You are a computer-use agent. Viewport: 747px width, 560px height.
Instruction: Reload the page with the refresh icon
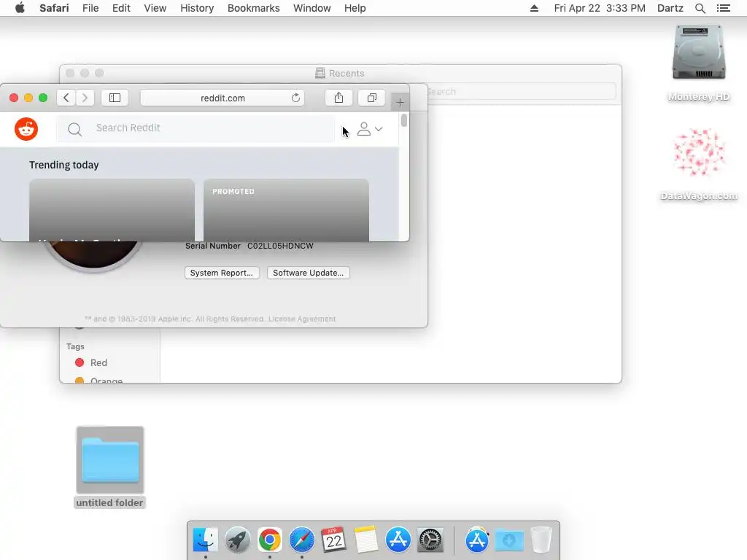296,98
